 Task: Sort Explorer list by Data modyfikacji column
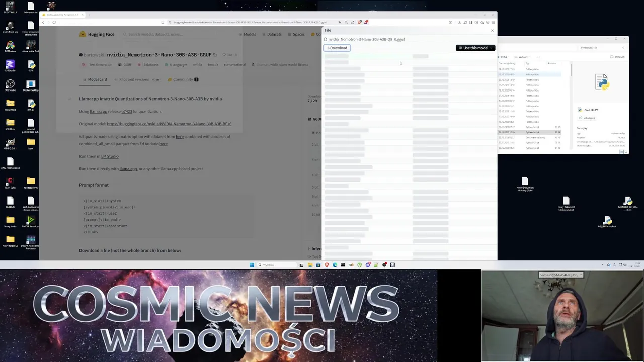point(507,63)
